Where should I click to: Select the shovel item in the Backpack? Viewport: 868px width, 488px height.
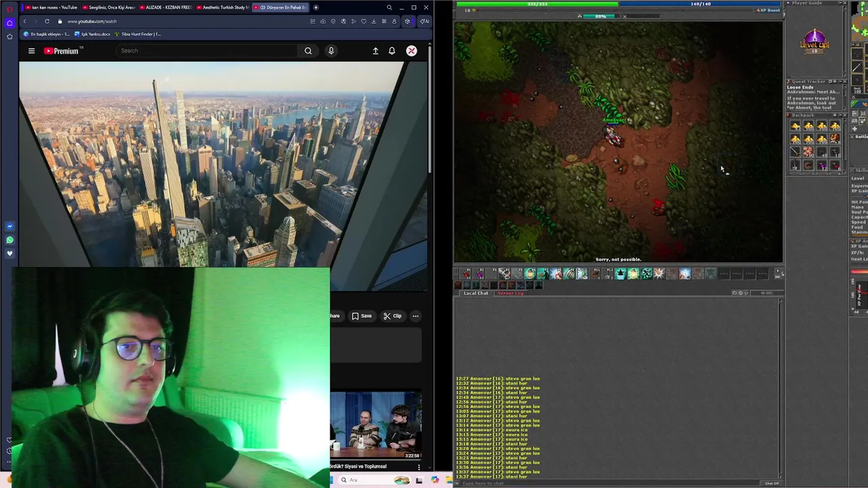click(795, 165)
